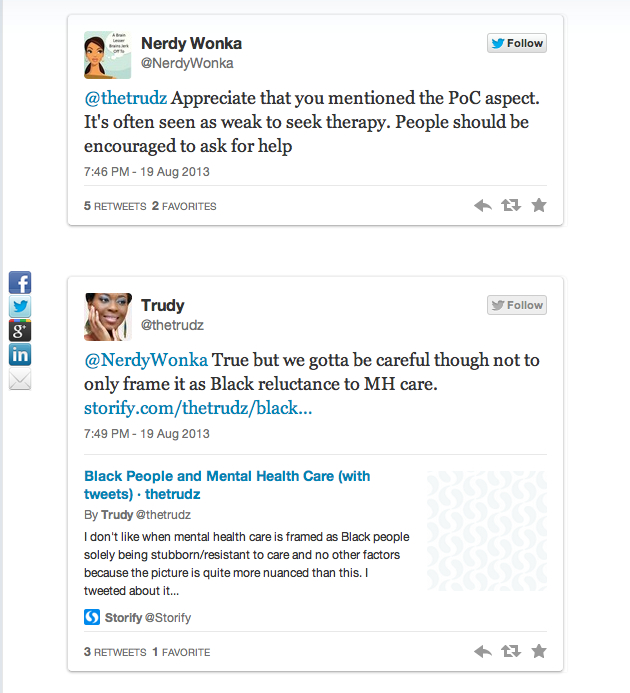The image size is (630, 693).
Task: Share page via Twitter sidebar icon
Action: pyautogui.click(x=20, y=307)
